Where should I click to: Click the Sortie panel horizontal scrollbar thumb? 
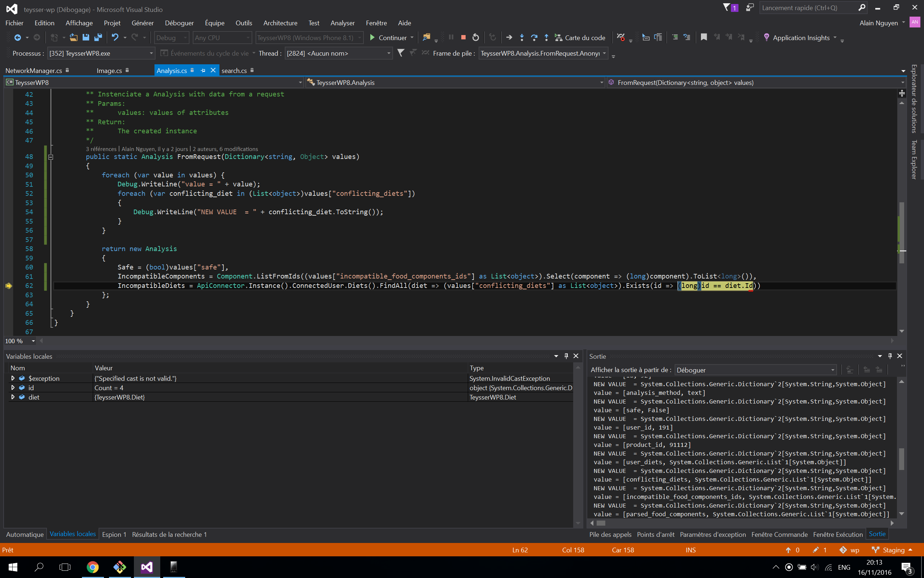[601, 523]
